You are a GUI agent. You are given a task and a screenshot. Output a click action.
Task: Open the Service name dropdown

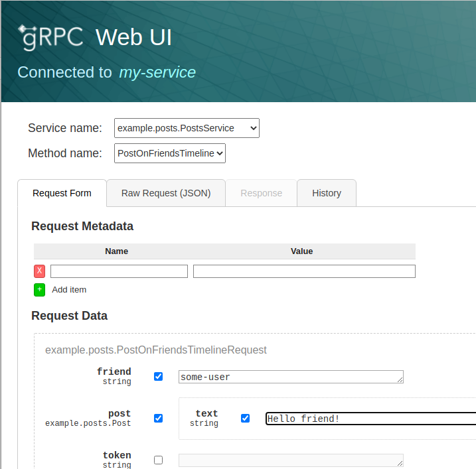(x=187, y=128)
